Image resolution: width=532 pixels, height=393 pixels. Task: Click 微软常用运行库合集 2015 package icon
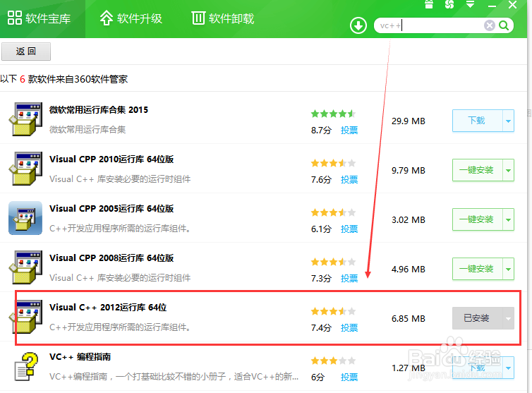click(x=26, y=119)
